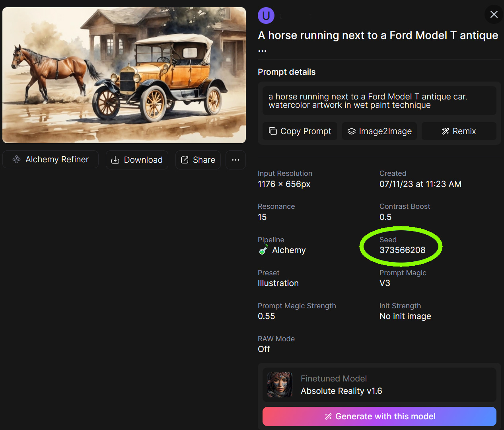Click the Absolute Reality v1.6 model name
Viewport: 504px width, 430px height.
[341, 391]
